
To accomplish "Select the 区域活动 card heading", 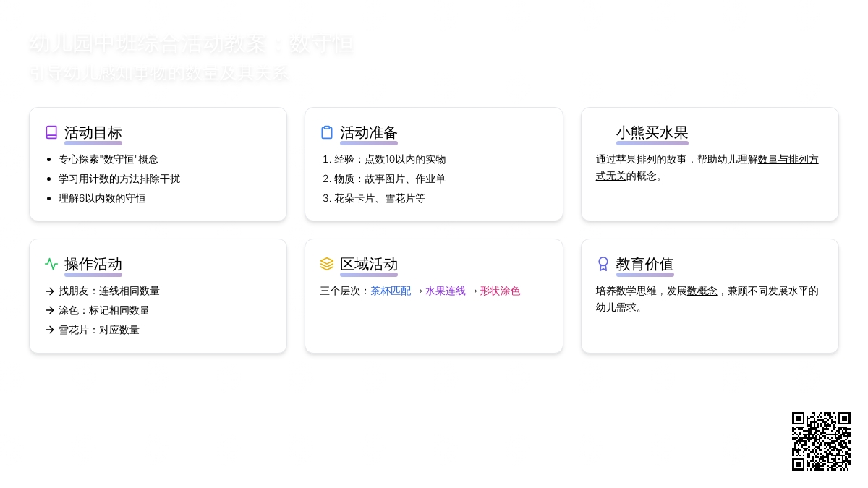I will pyautogui.click(x=369, y=265).
